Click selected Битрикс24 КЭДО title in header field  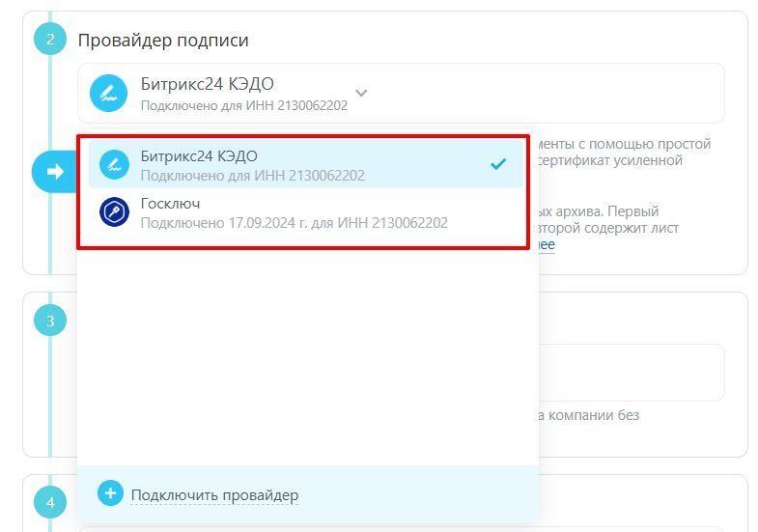[x=207, y=84]
